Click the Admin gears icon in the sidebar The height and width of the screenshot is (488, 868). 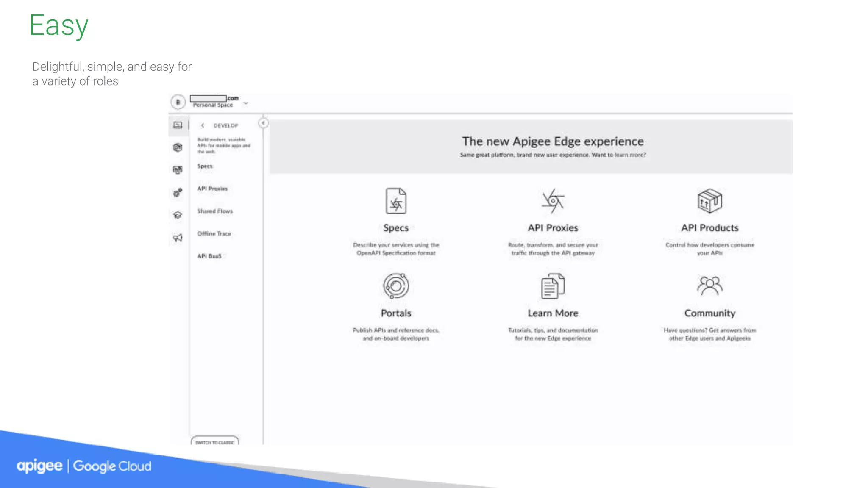pyautogui.click(x=178, y=193)
